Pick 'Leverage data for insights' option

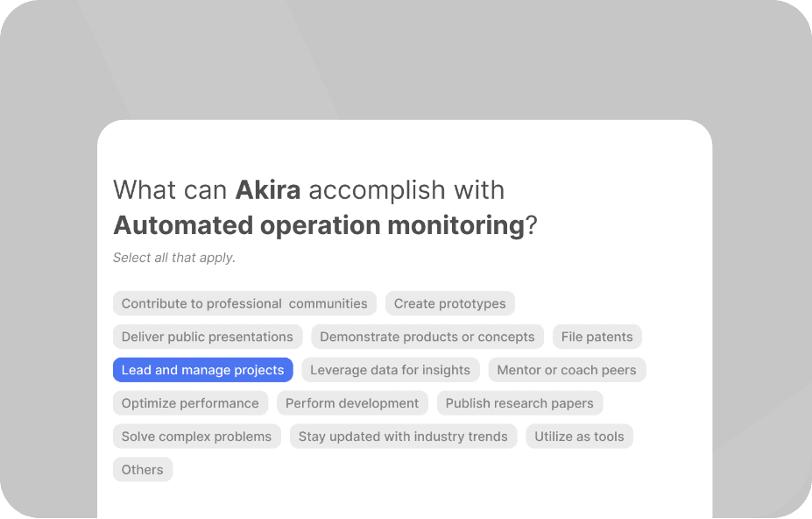point(390,370)
